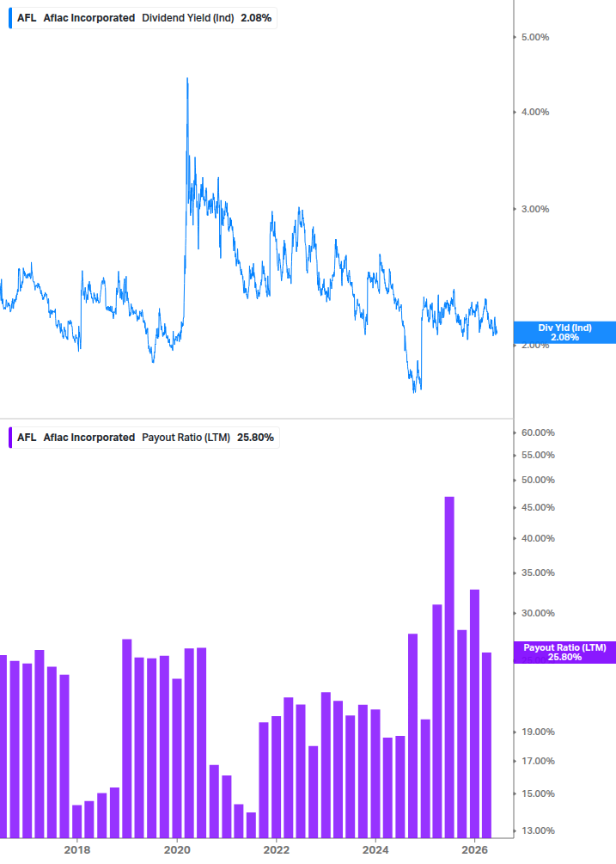The width and height of the screenshot is (616, 864).
Task: Click the 19.00% payout axis label
Action: click(538, 732)
